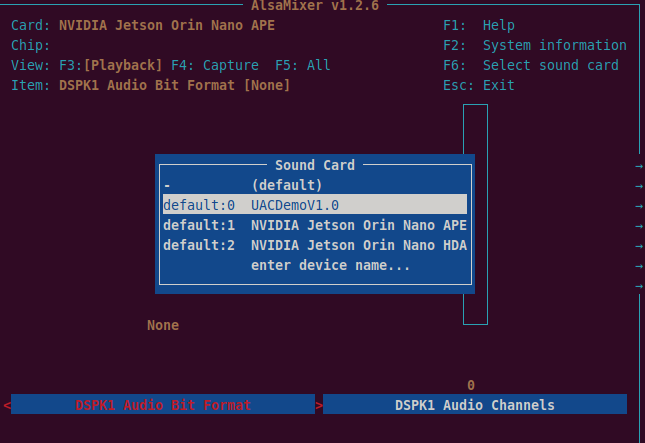645x443 pixels.
Task: Click the DSPK1 Audio Channels volume bar
Action: 476,215
